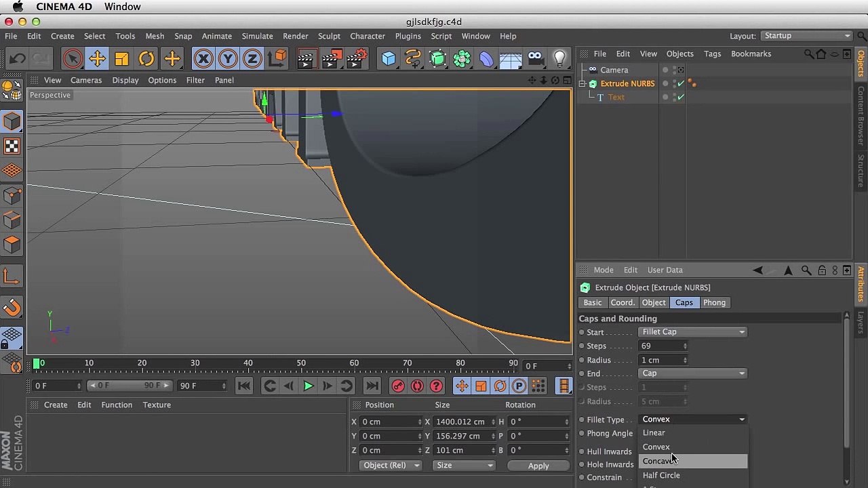Add a Cube primitive object
The width and height of the screenshot is (868, 488).
click(x=389, y=59)
